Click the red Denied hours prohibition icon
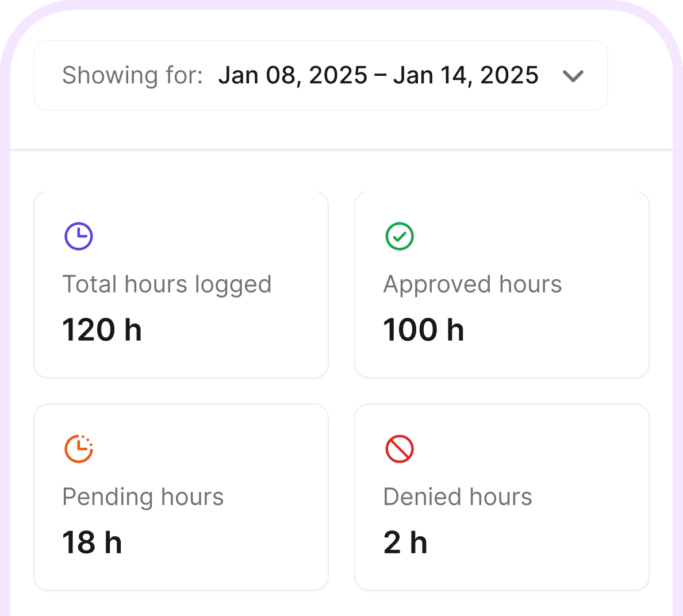Viewport: 683px width, 616px height. click(400, 449)
